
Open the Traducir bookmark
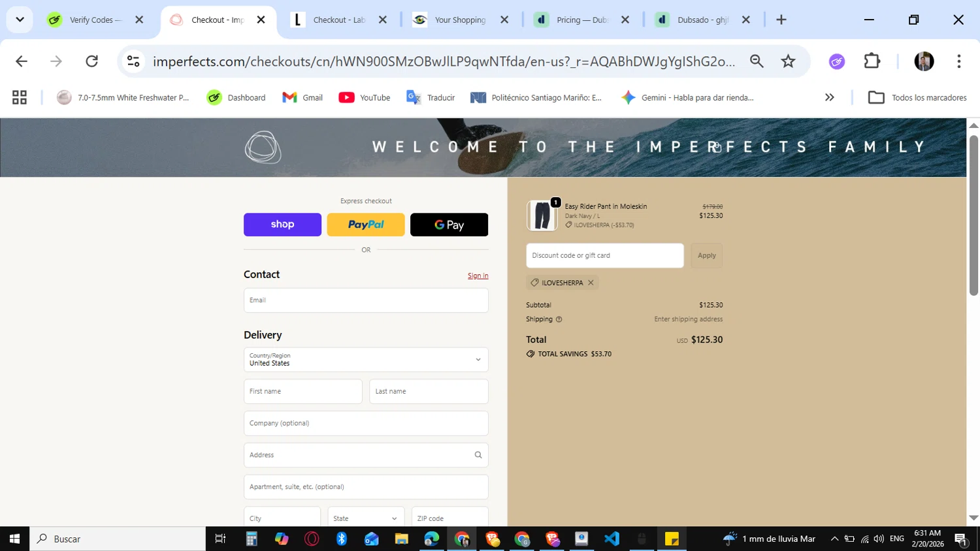click(431, 97)
